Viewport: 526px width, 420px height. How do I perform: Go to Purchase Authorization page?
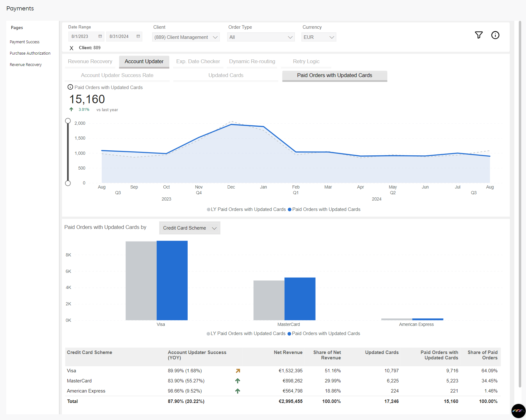30,53
